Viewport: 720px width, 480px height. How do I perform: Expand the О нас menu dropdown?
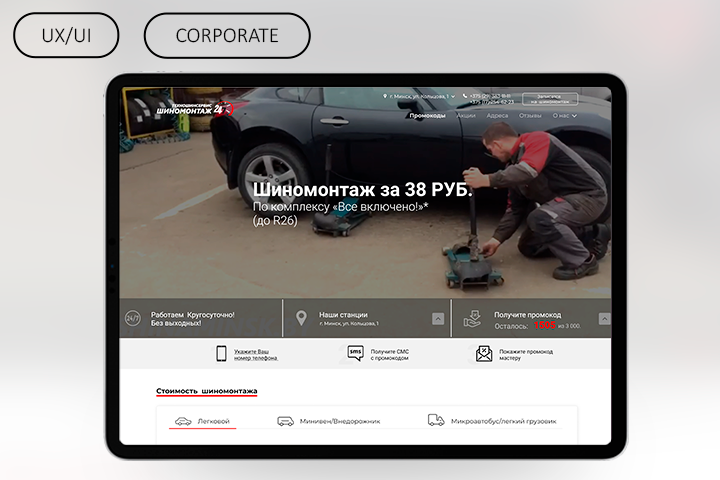point(564,116)
